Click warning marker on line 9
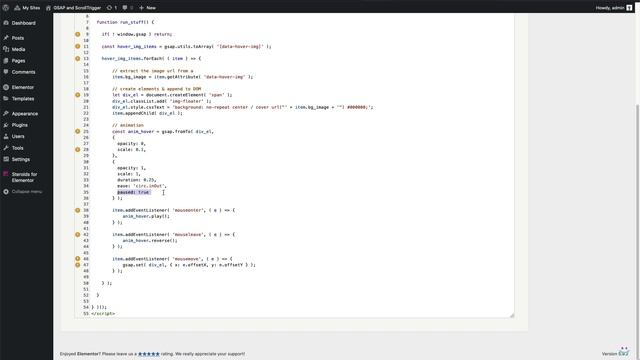This screenshot has height=360, width=640. click(x=78, y=34)
